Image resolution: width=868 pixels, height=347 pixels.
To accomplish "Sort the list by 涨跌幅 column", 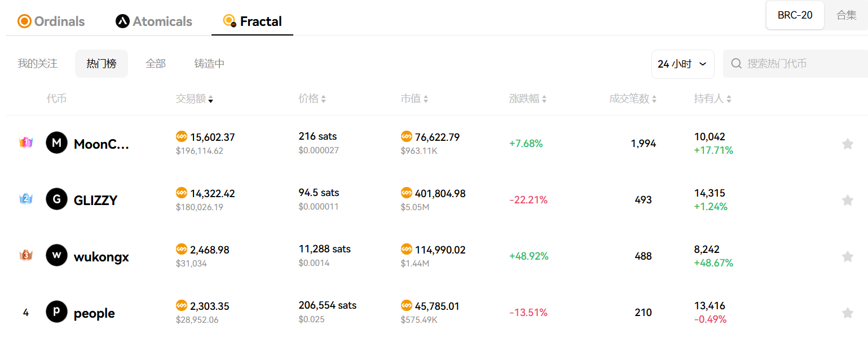I will (527, 99).
